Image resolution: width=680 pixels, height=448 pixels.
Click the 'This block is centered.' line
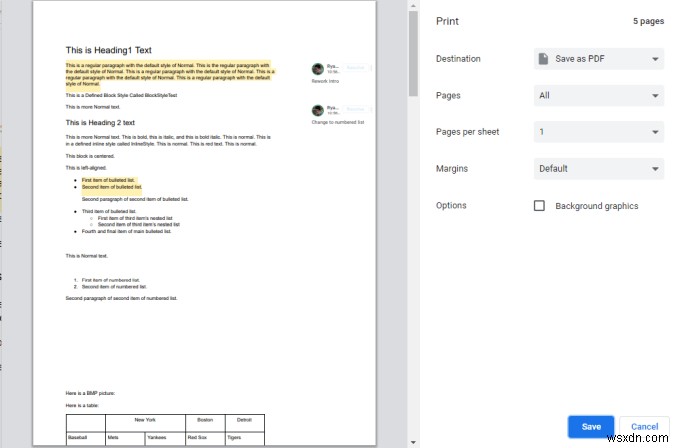(x=90, y=156)
